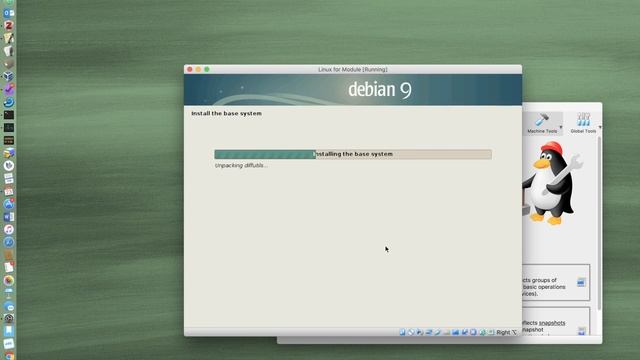The image size is (640, 360).
Task: Click Machine Tools in VirtualBox Manager
Action: click(x=542, y=123)
